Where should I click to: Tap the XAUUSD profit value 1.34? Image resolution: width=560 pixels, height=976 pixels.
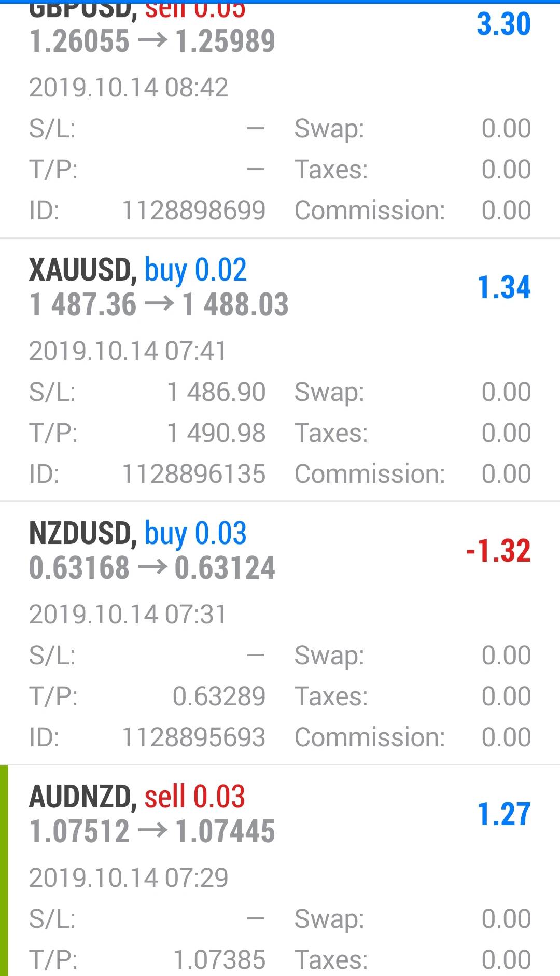pyautogui.click(x=503, y=287)
